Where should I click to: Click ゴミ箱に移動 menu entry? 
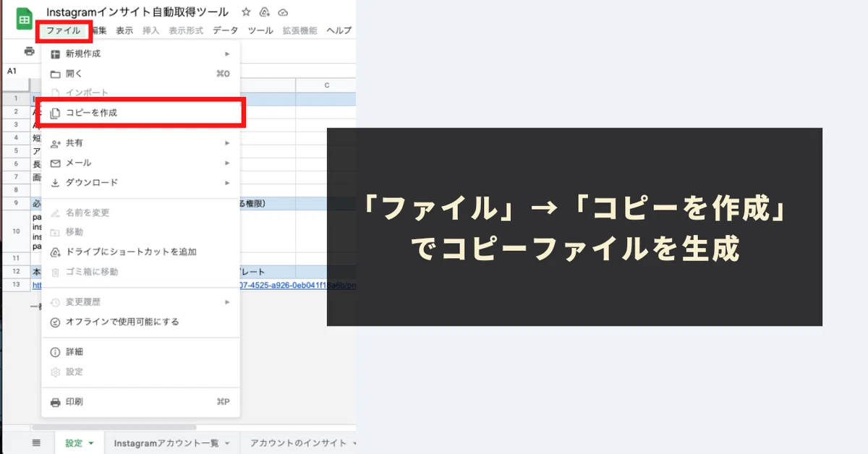pos(140,272)
